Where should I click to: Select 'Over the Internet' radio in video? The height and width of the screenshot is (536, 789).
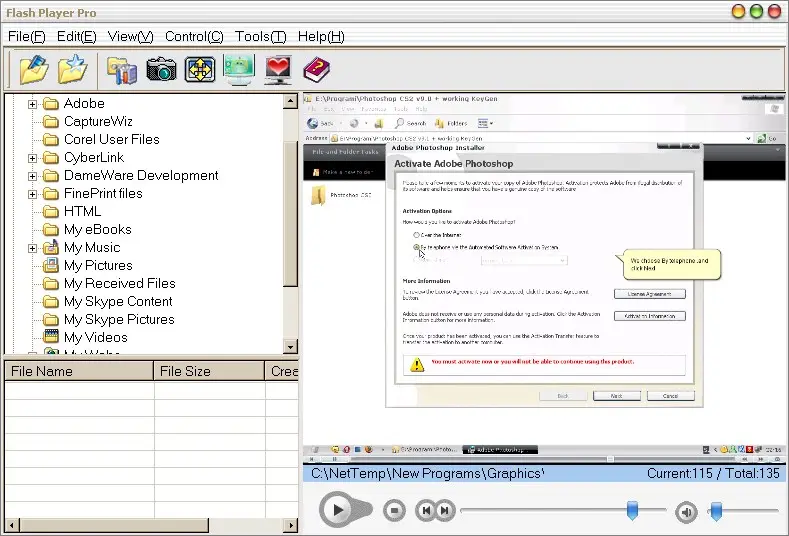click(x=416, y=235)
